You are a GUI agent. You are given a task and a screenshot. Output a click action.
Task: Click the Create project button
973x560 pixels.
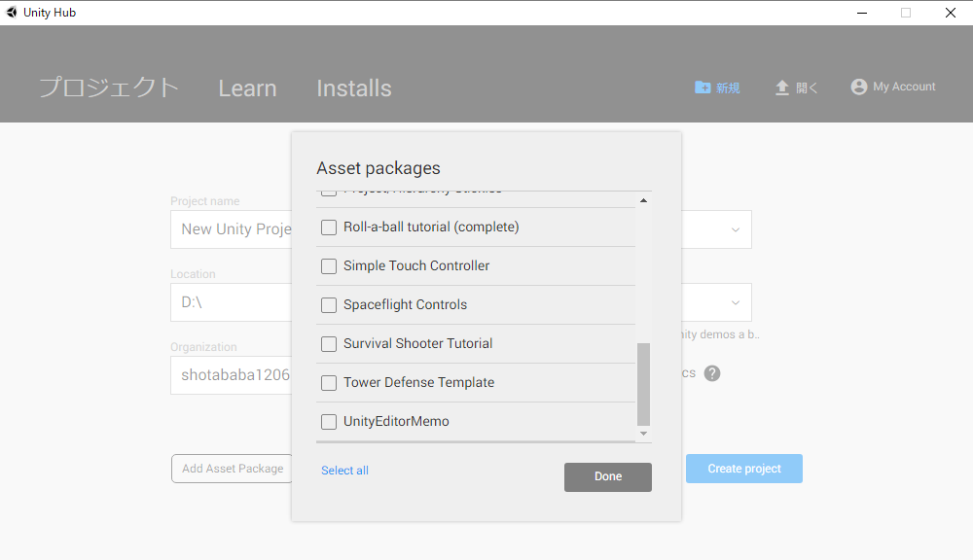744,469
